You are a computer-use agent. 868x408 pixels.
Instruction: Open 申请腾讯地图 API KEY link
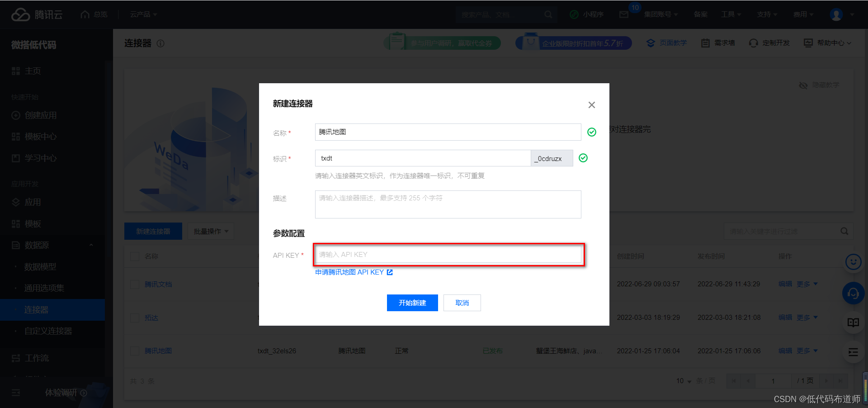[x=354, y=272]
